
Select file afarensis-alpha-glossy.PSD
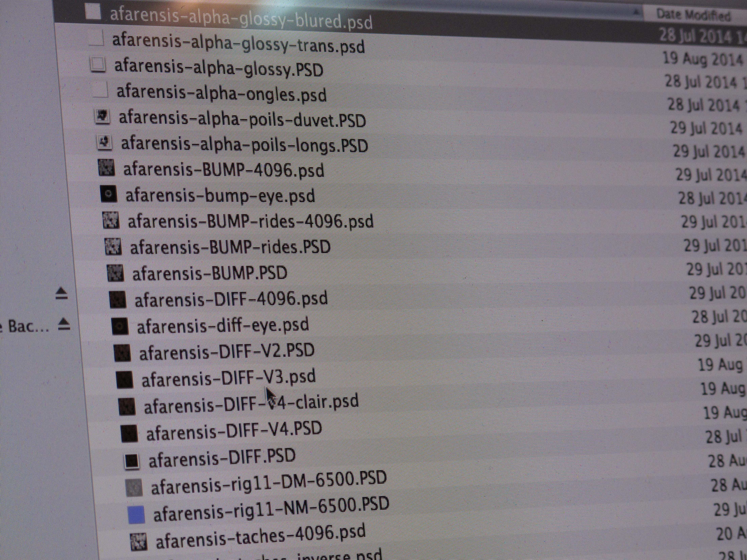pos(219,68)
